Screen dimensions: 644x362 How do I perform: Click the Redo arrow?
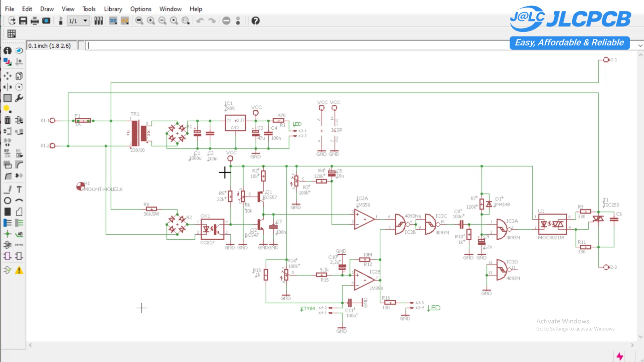point(212,21)
